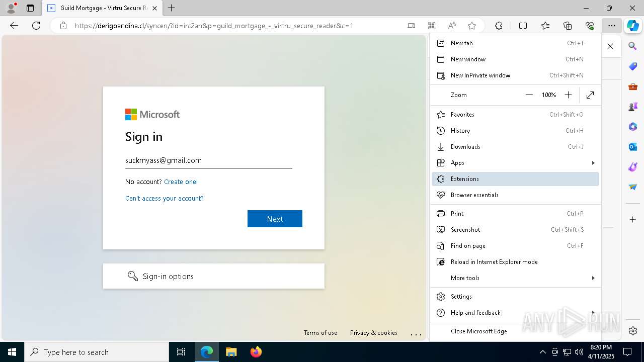Open Terms of use link
Screen dimensions: 644x362
320,333
